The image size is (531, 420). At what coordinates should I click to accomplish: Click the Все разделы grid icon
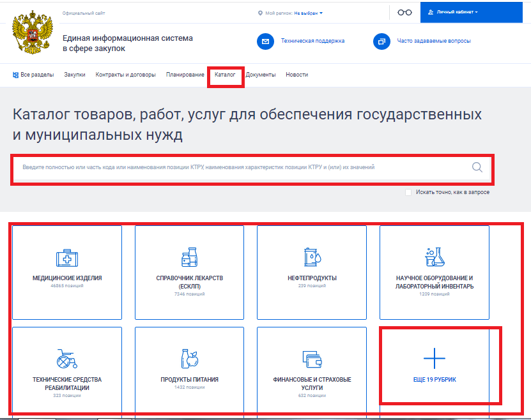coord(15,75)
